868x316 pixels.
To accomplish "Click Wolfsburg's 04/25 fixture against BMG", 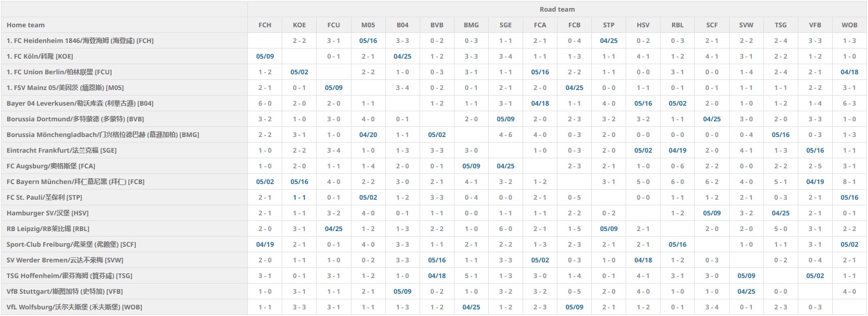I will 471,307.
